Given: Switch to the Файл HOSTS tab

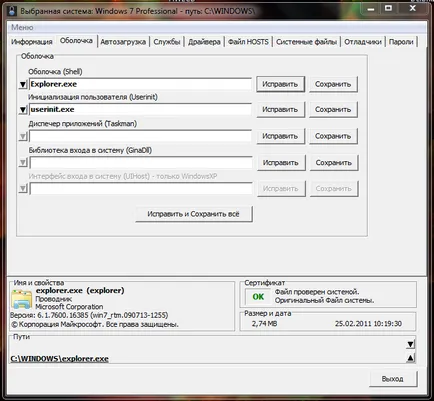Looking at the screenshot, I should click(x=248, y=42).
